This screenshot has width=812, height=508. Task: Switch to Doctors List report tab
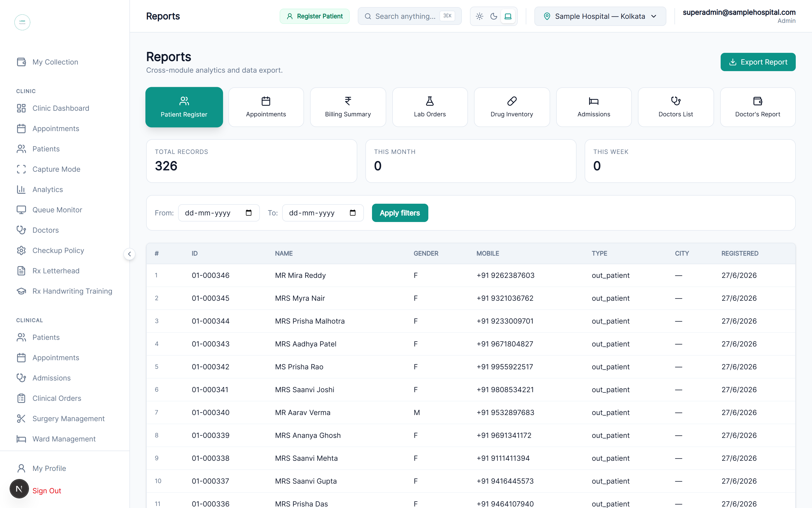coord(675,107)
